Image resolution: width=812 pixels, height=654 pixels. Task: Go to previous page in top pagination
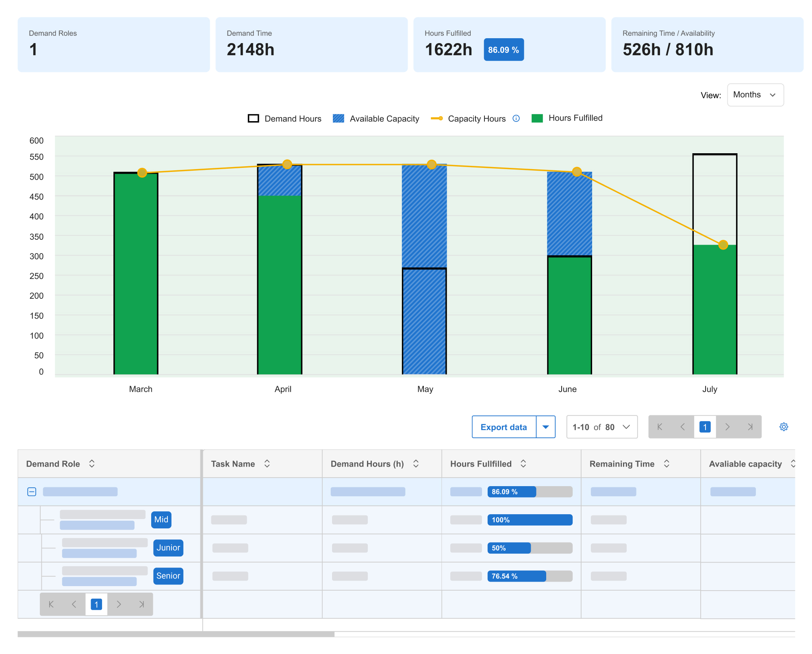(682, 427)
